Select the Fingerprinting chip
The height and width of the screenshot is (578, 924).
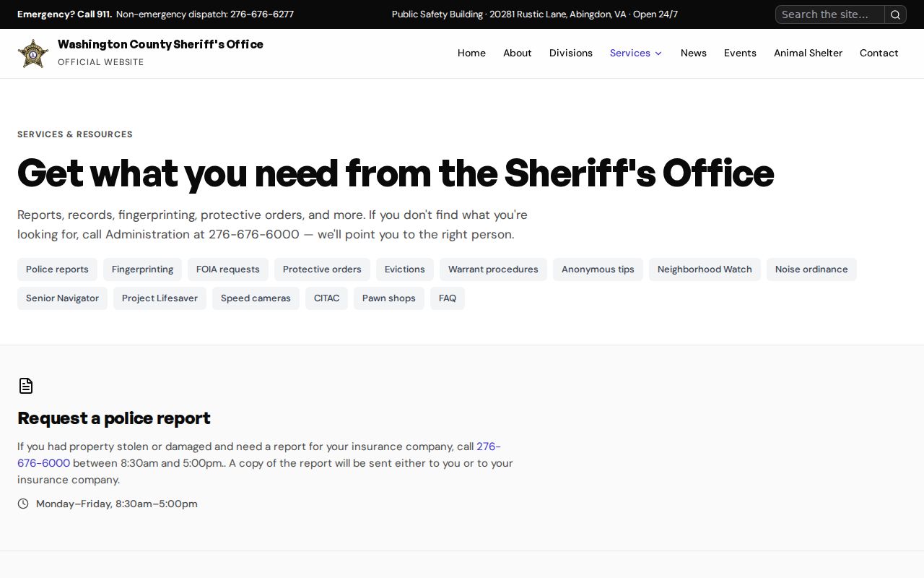point(142,269)
